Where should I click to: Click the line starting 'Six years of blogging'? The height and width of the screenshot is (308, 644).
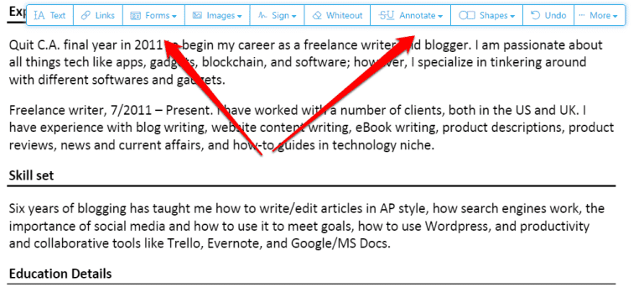(306, 208)
